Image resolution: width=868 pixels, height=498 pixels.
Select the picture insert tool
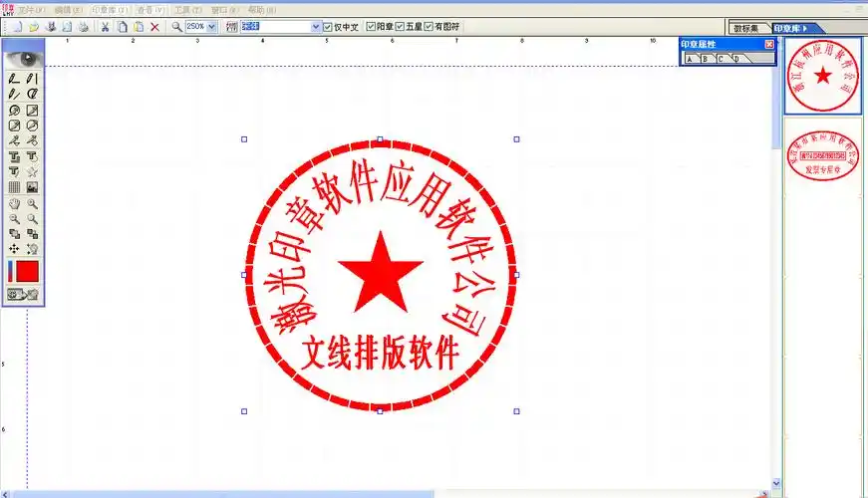coord(32,187)
